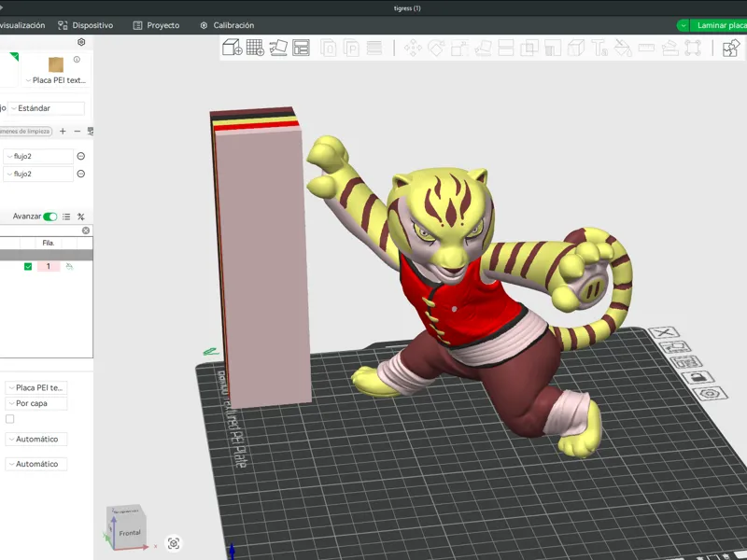747x560 pixels.
Task: Select the Lay on face tool
Action: (x=483, y=49)
